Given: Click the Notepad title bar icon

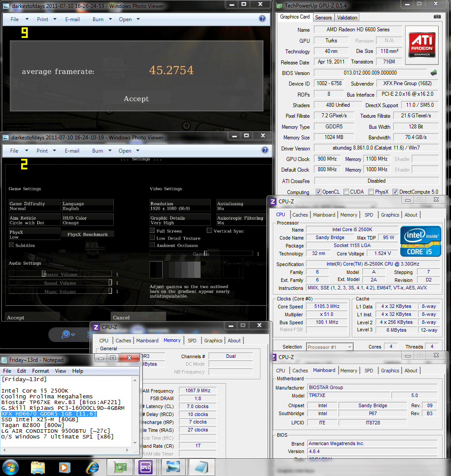Looking at the screenshot, I should click(4, 360).
